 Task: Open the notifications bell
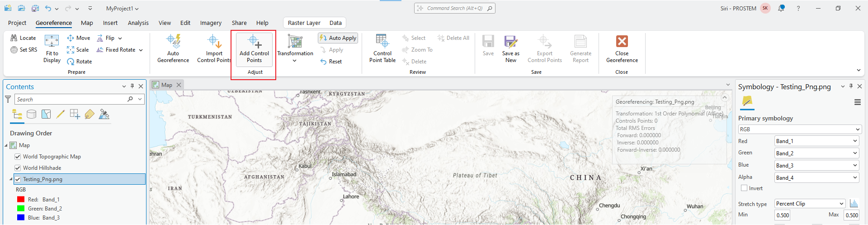(781, 8)
